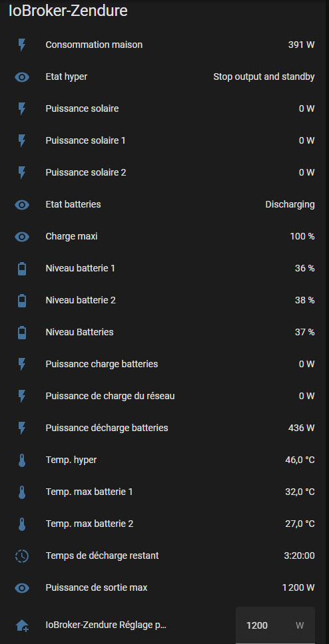Click the Temp. hyper thermometer icon
The image size is (329, 644).
[x=22, y=460]
